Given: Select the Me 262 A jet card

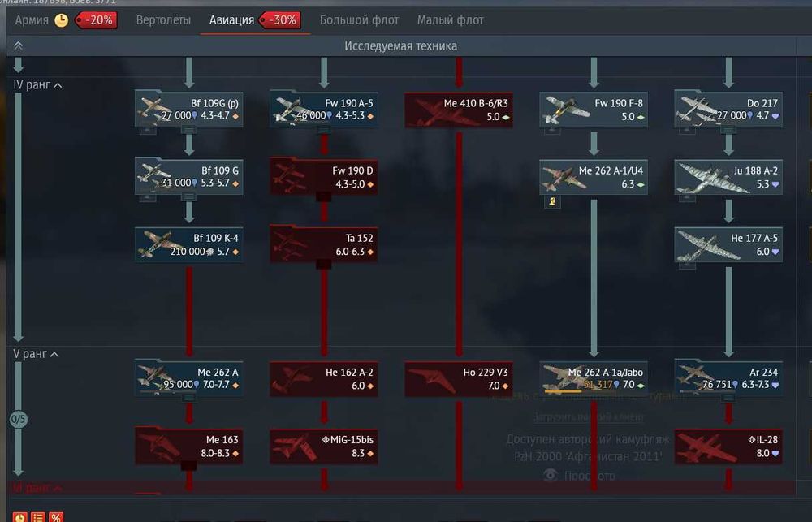Looking at the screenshot, I should 189,378.
